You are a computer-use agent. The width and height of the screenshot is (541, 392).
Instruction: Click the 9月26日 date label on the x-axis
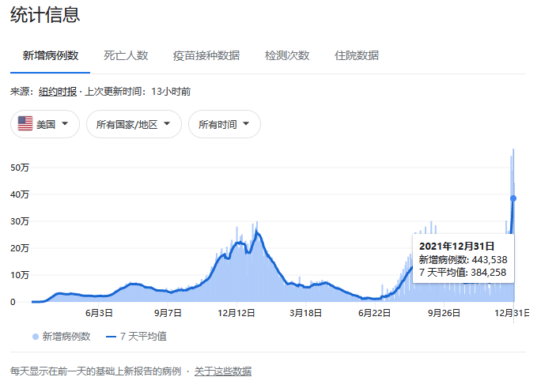coord(445,313)
